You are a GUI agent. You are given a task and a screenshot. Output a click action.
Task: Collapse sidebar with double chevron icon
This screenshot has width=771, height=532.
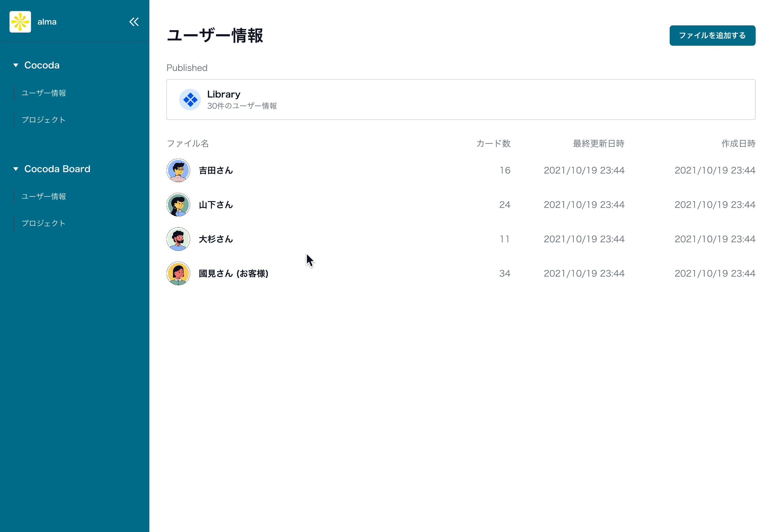[134, 22]
